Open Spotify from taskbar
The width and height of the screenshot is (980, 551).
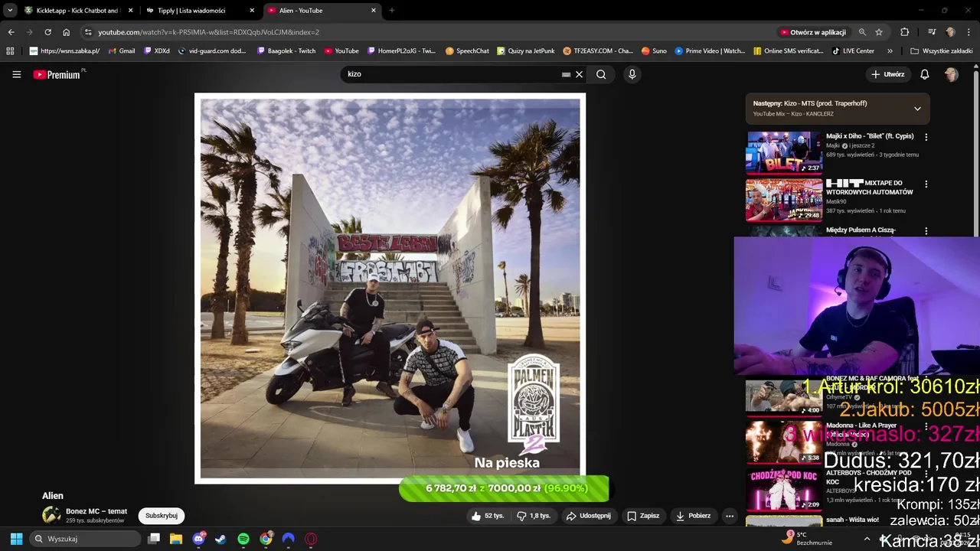point(243,539)
